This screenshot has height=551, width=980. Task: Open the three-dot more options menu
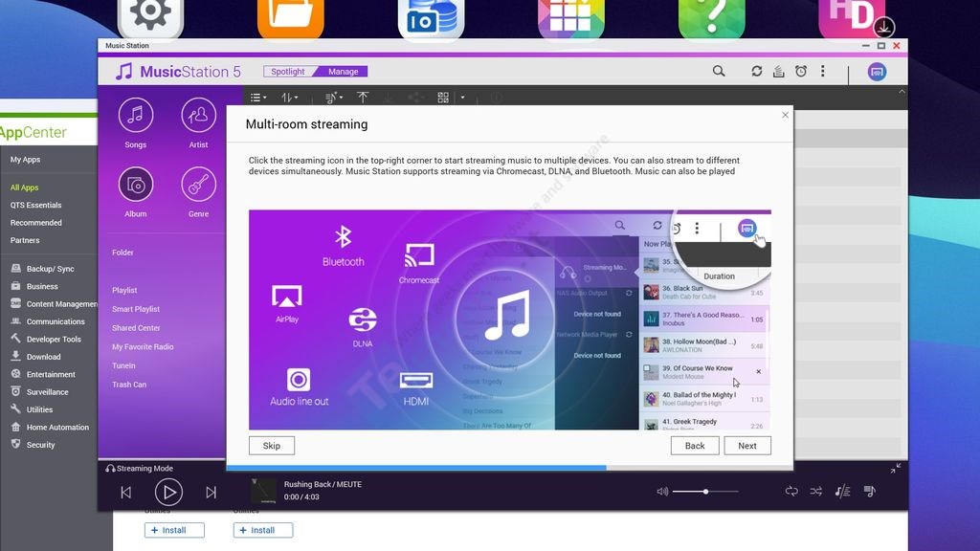pyautogui.click(x=822, y=71)
